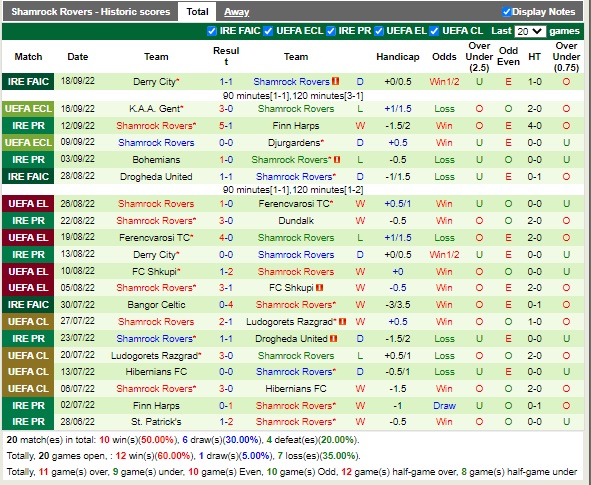Viewport: 591px width, 485px height.
Task: Click IRE PR league label on 28/06/22
Action: point(28,421)
